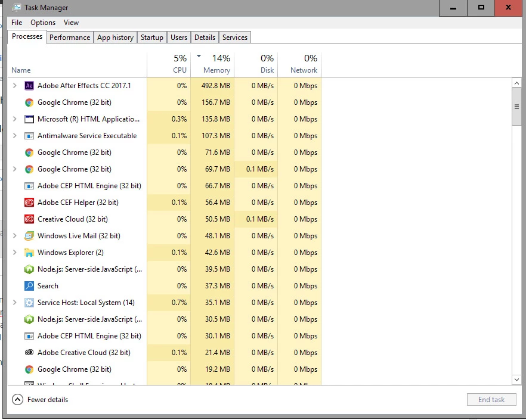The image size is (526, 420).
Task: Click the vertical scrollbar thumb
Action: [x=516, y=107]
